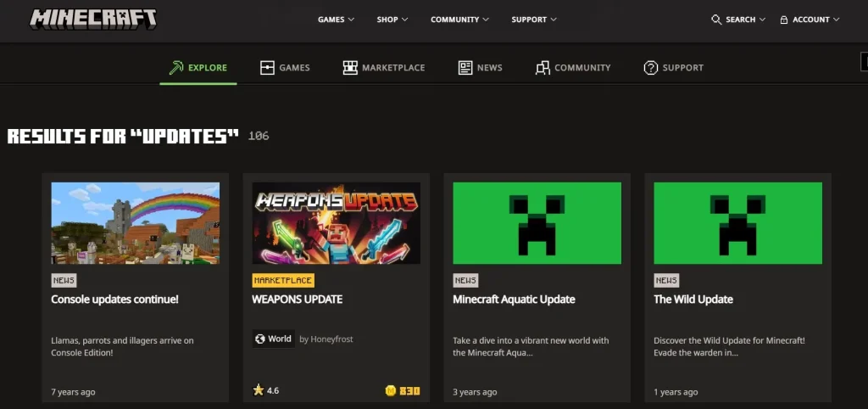Click the search magnifying glass icon
Screen dimensions: 868x409
coord(716,20)
